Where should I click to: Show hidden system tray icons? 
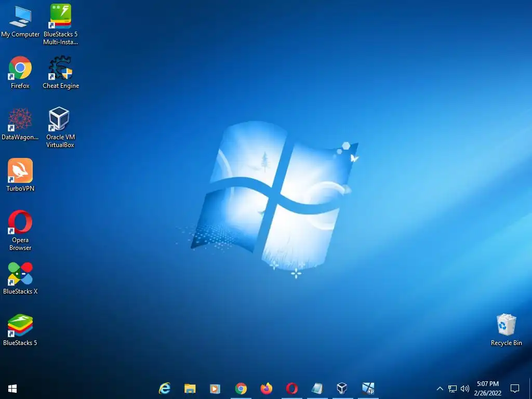(440, 389)
